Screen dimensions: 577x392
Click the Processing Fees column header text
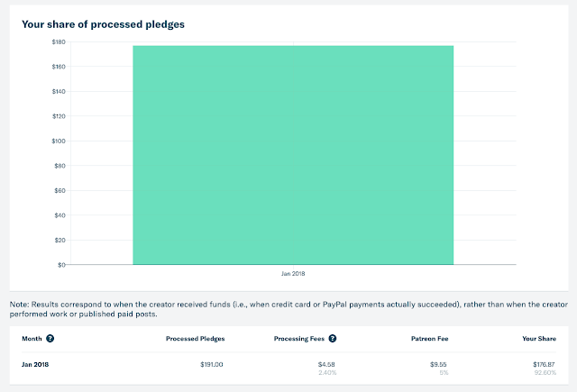[x=298, y=339]
